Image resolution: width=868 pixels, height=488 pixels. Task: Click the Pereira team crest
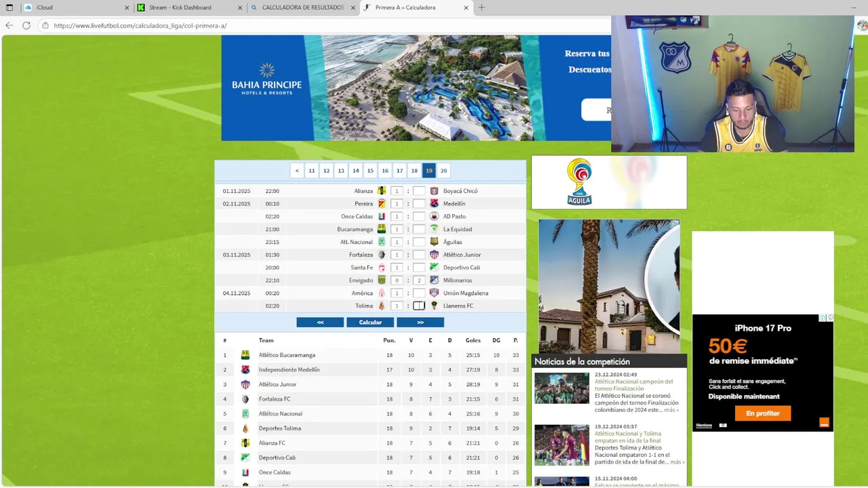381,203
